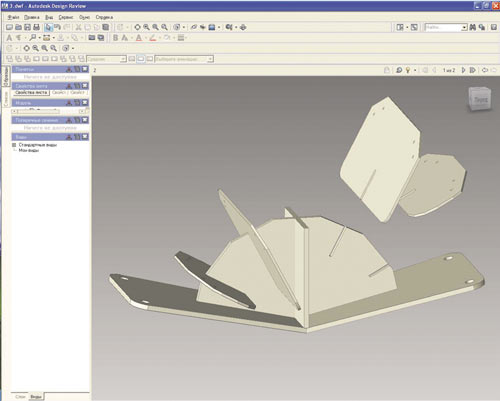Close the Свойства листа panel

85,86
